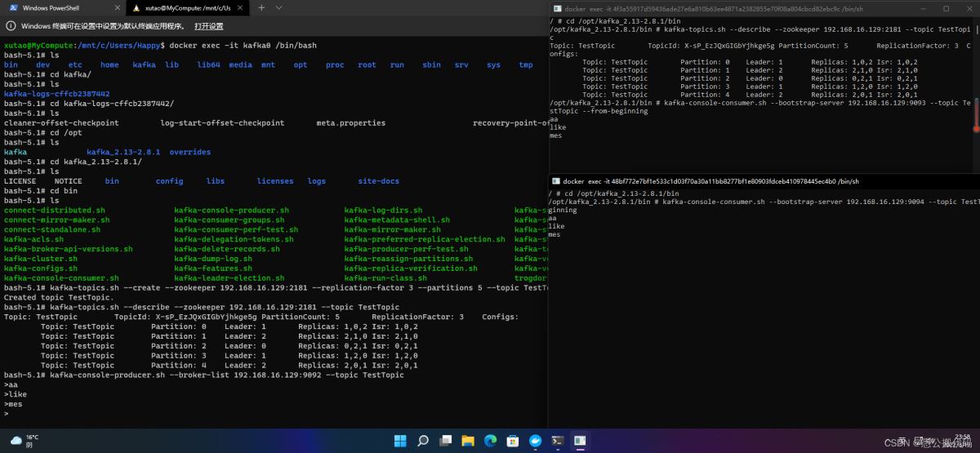Open a new terminal tab with plus

261,8
